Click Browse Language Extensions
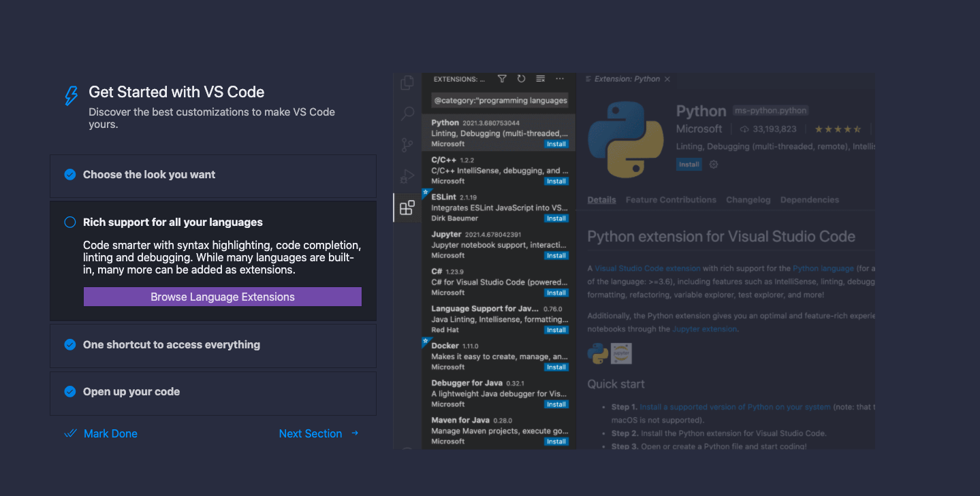 click(222, 297)
